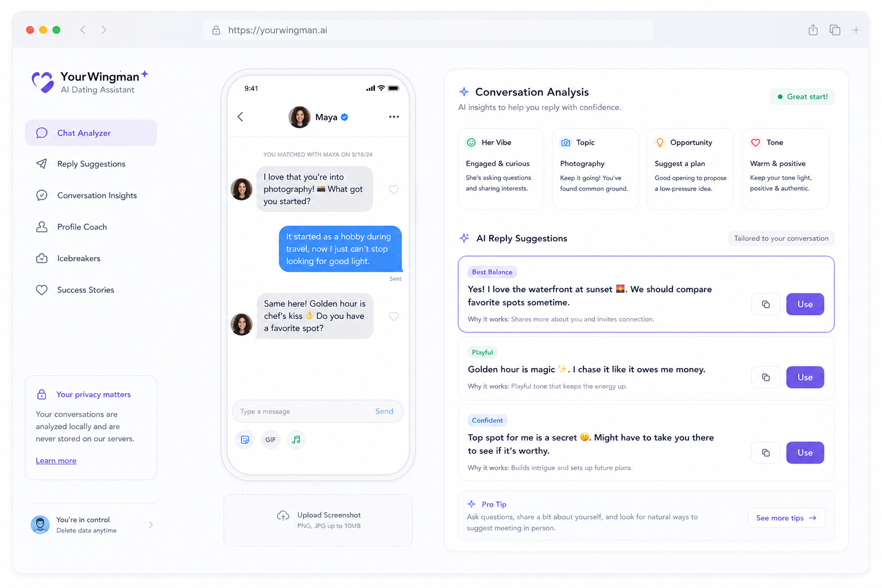
Task: Click the Upload Screenshot area
Action: click(318, 520)
